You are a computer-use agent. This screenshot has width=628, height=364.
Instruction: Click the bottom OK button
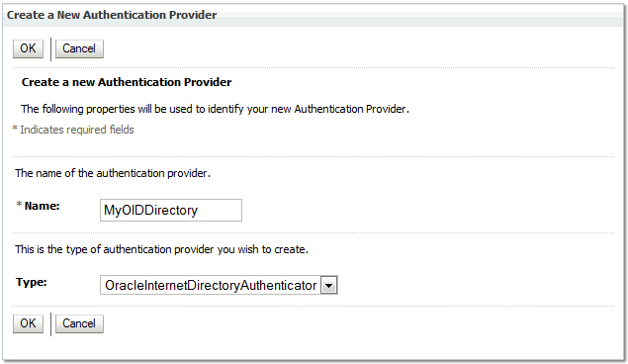28,323
